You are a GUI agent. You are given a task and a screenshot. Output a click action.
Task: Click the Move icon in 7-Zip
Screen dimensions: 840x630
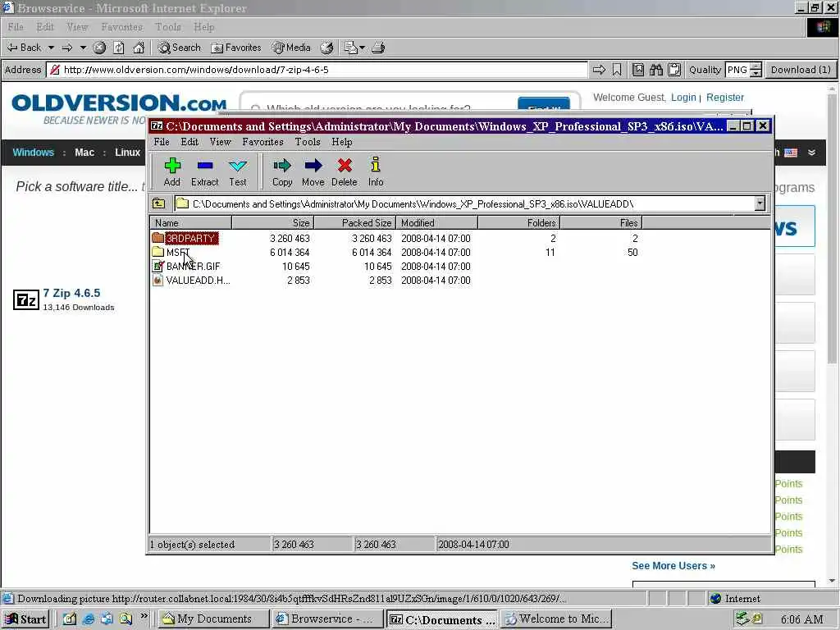click(313, 166)
